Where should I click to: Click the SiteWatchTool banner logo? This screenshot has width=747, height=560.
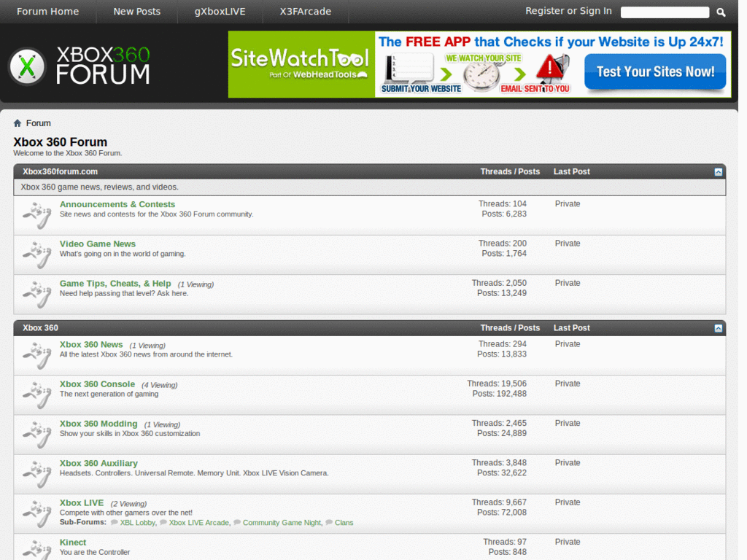point(301,64)
